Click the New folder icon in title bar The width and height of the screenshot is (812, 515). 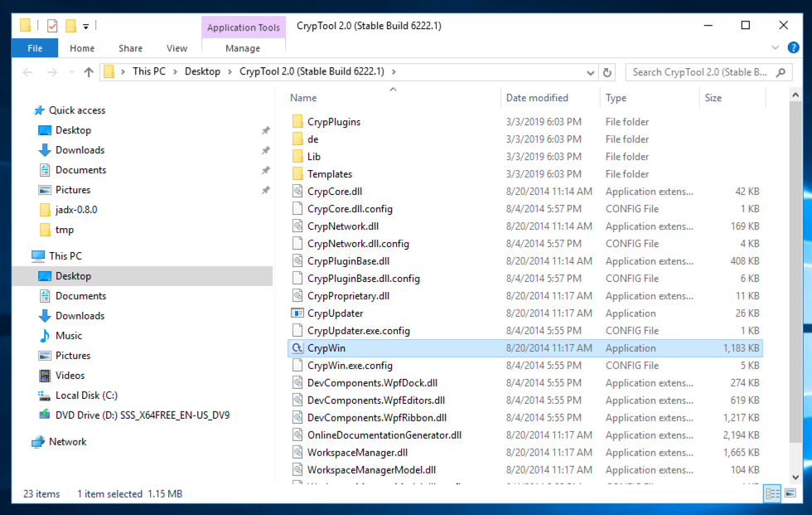(x=71, y=26)
